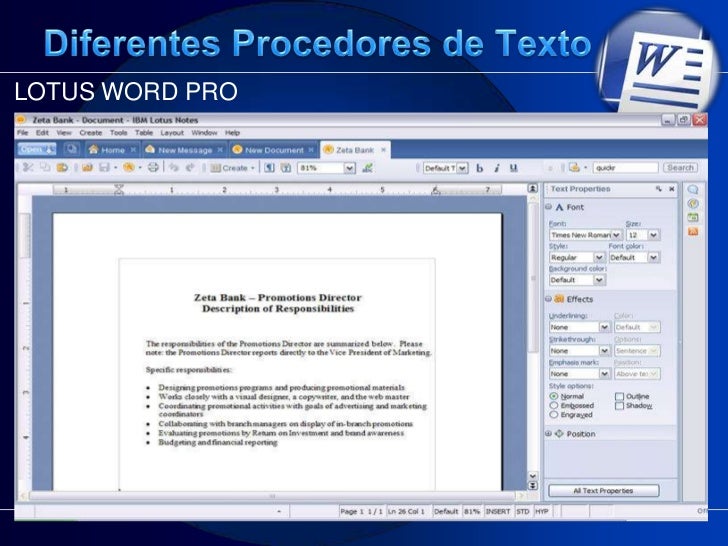Open the Font name dropdown
This screenshot has width=728, height=546.
(x=616, y=235)
